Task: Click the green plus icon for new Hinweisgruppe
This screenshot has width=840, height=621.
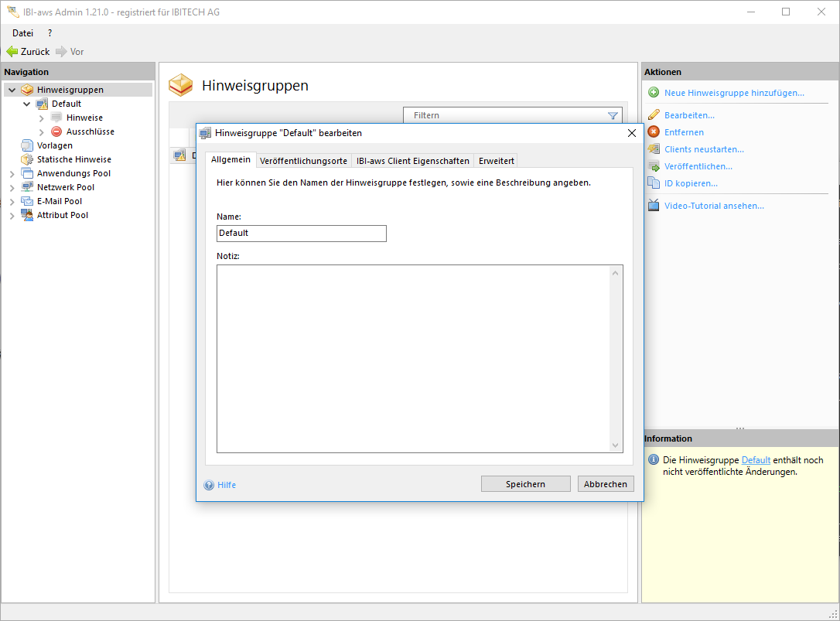Action: (x=654, y=93)
